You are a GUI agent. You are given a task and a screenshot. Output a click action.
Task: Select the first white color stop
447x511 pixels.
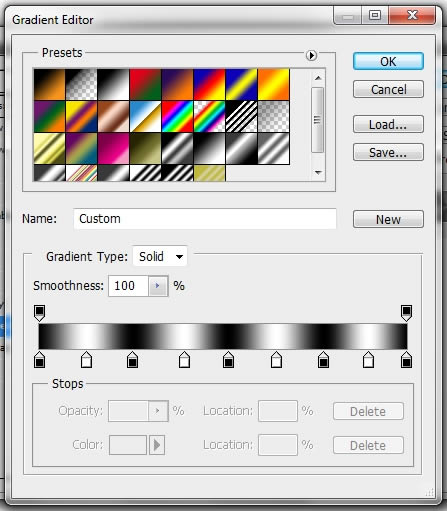click(86, 359)
